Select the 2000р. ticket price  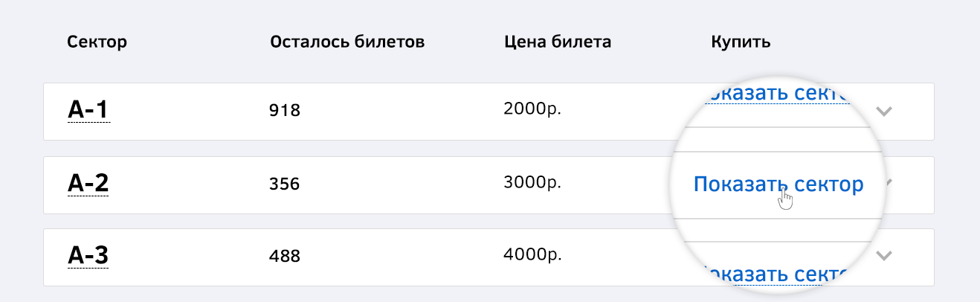click(x=532, y=109)
